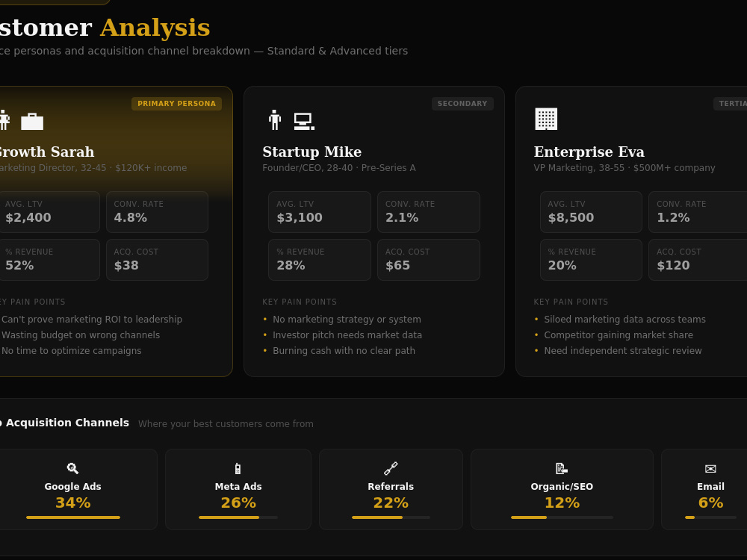Click 'No marketing strategy or system' pain point
747x560 pixels.
[347, 320]
